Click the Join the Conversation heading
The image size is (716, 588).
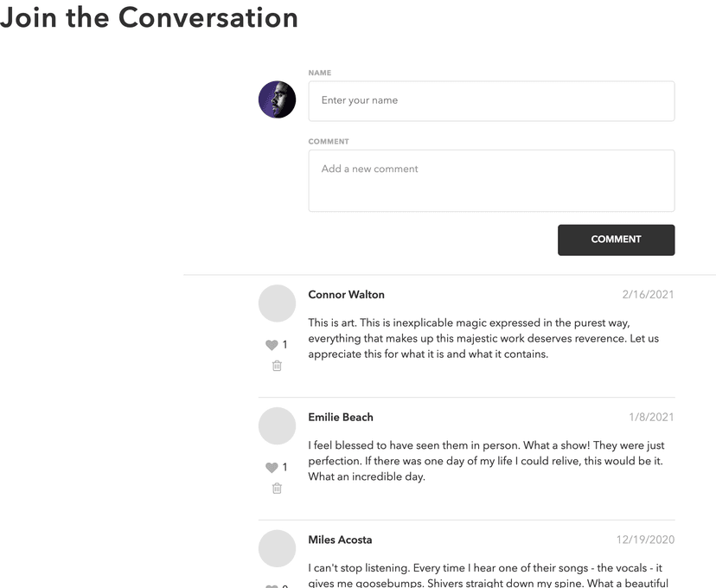pyautogui.click(x=149, y=18)
